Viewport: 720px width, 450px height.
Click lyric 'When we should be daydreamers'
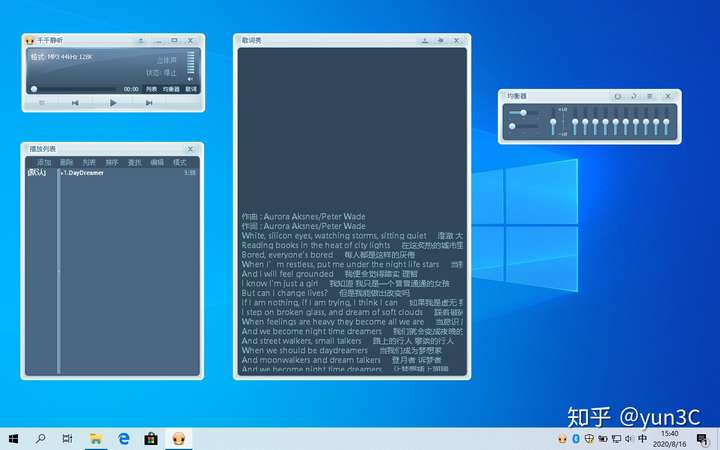[x=305, y=350]
